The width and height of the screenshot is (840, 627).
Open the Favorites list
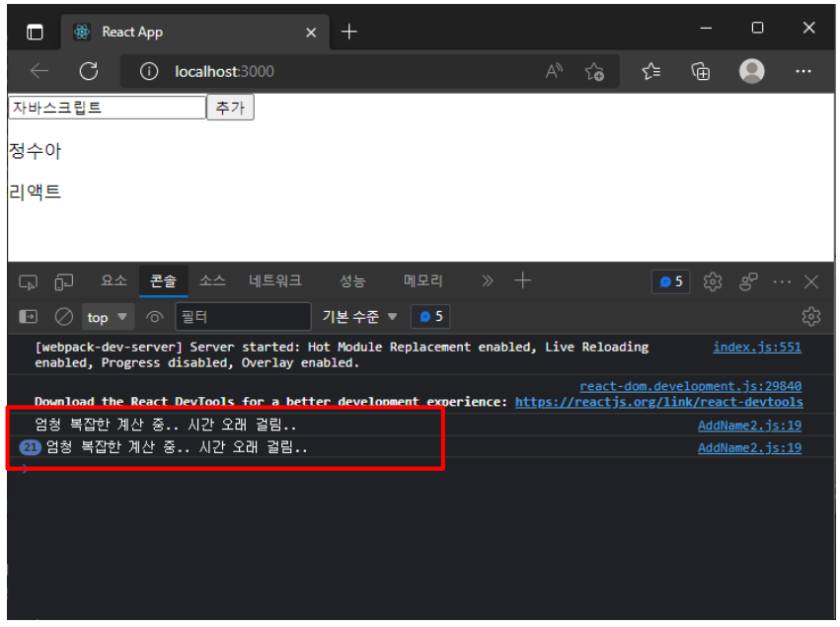(x=650, y=71)
